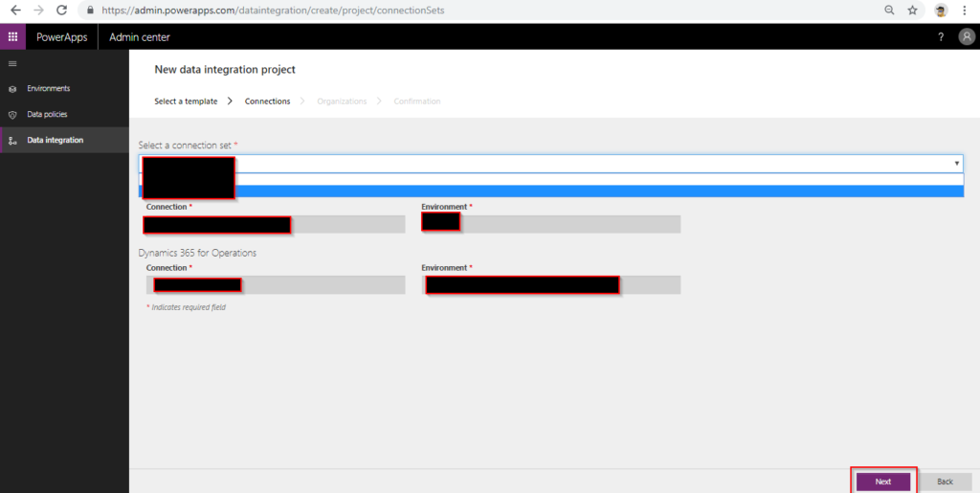Screen dimensions: 980x493
Task: Click the first Environment field
Action: click(550, 224)
